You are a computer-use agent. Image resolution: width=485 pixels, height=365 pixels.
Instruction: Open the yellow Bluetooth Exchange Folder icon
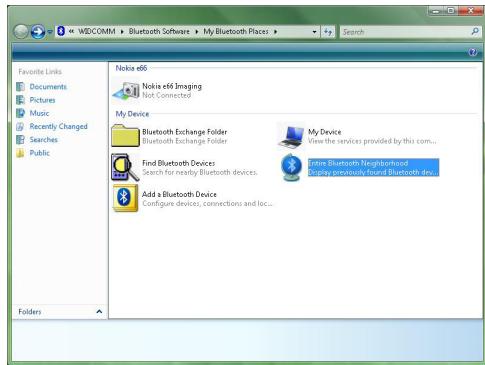tap(125, 135)
